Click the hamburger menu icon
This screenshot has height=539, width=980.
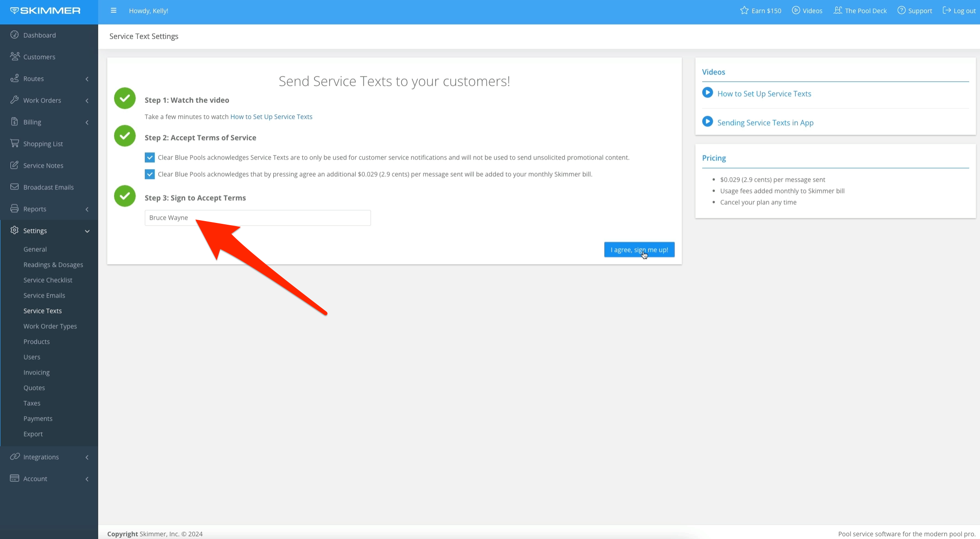(114, 10)
